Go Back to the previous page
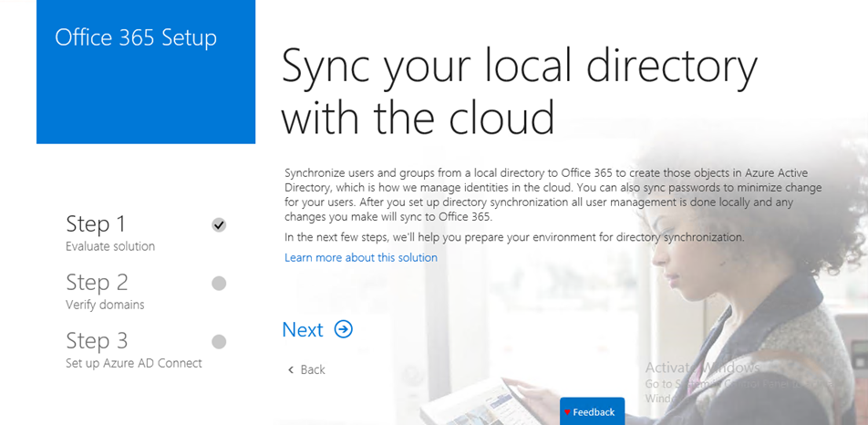868x425 pixels. point(306,369)
